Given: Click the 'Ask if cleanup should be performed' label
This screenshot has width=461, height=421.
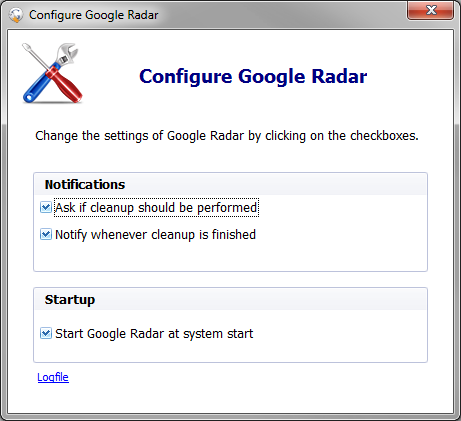Looking at the screenshot, I should click(x=156, y=208).
